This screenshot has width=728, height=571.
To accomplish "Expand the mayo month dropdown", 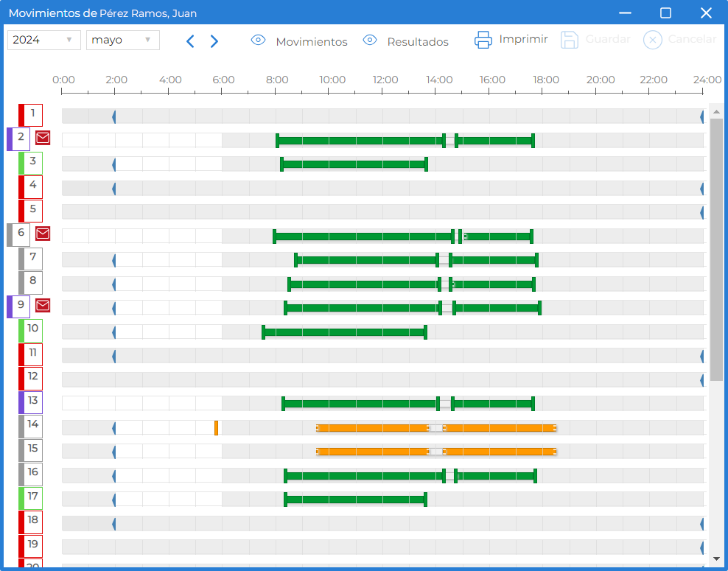I will pos(123,40).
